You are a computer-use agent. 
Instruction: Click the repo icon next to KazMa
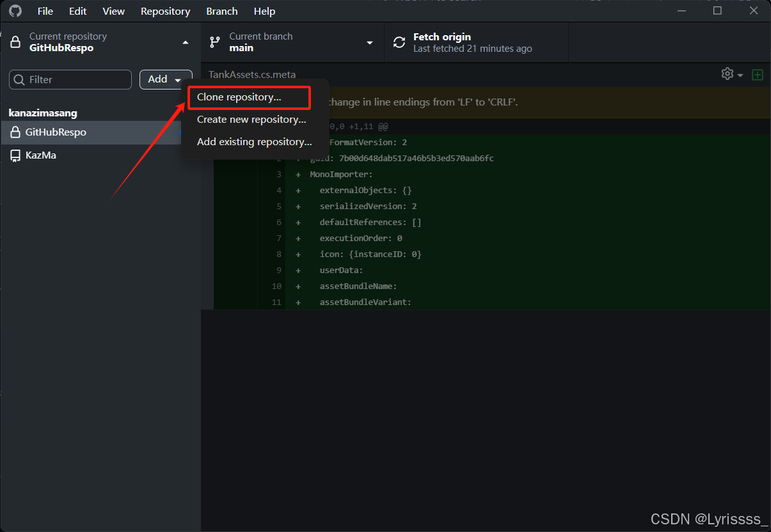click(x=15, y=155)
